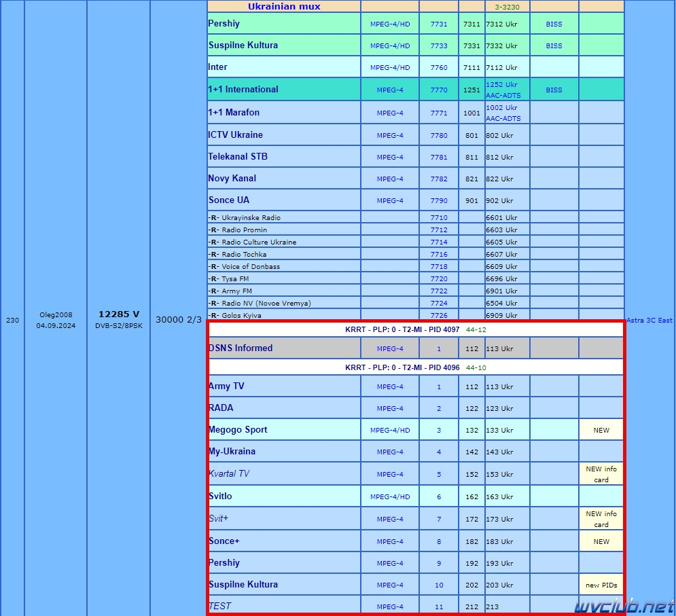The height and width of the screenshot is (616, 676).
Task: Click the 3-3230 network ID cell
Action: (507, 7)
